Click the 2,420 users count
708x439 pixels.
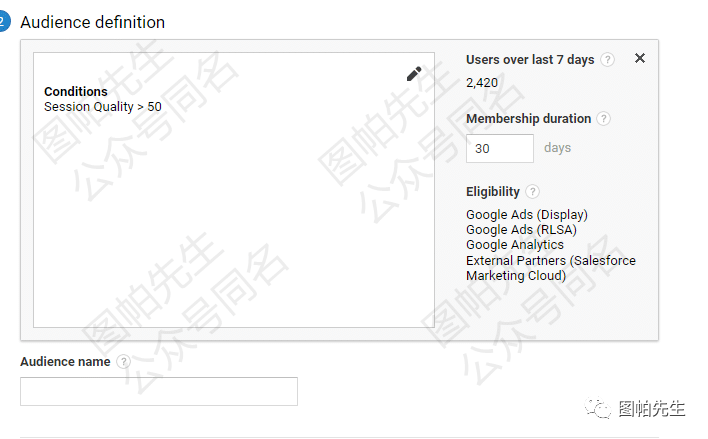coord(482,82)
